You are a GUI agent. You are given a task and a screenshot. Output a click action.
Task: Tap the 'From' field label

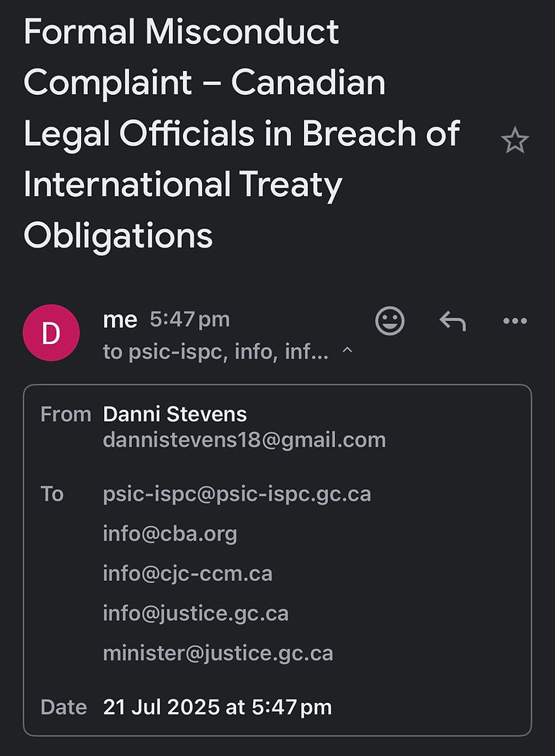[x=66, y=414]
